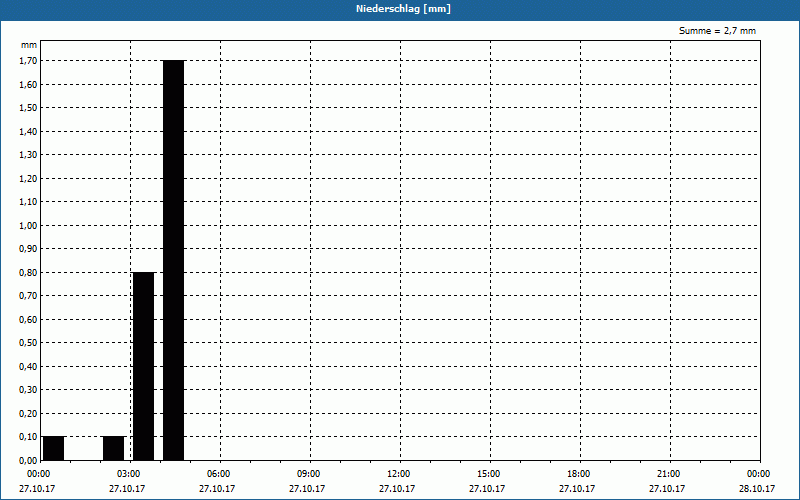Select the Summe = 2,7 mm label
The image size is (800, 500).
(x=717, y=31)
